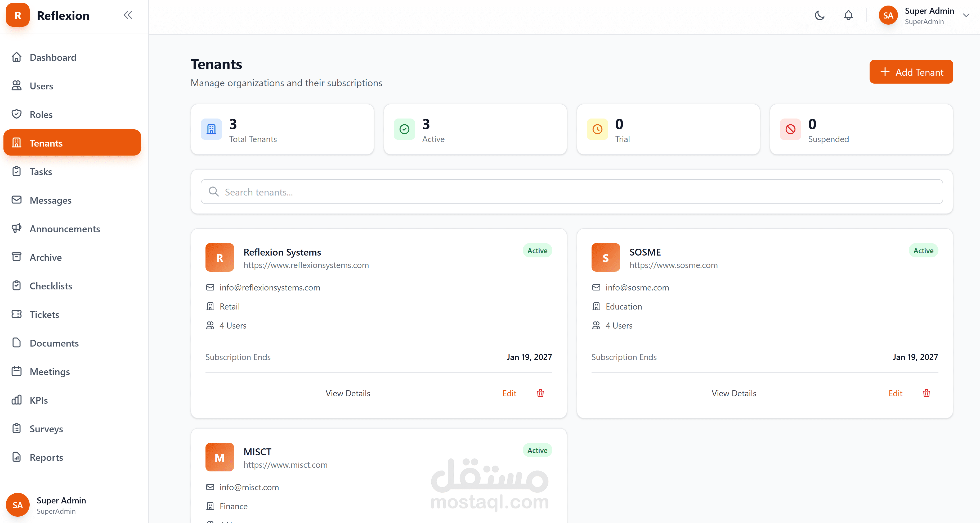This screenshot has width=980, height=523.
Task: Collapse the sidebar with double chevron
Action: [128, 15]
